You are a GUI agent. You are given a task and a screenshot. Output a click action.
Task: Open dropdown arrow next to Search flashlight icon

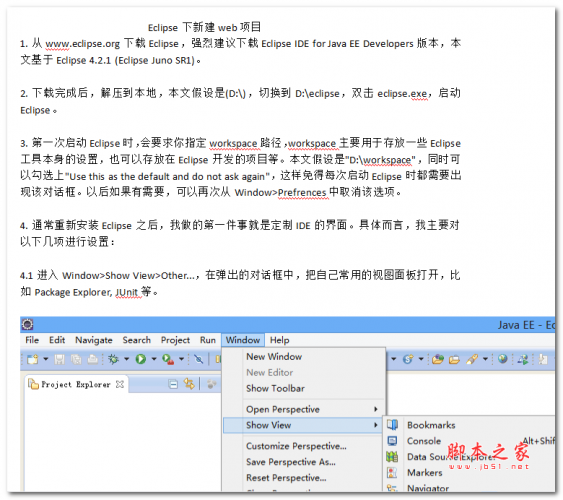[485, 359]
